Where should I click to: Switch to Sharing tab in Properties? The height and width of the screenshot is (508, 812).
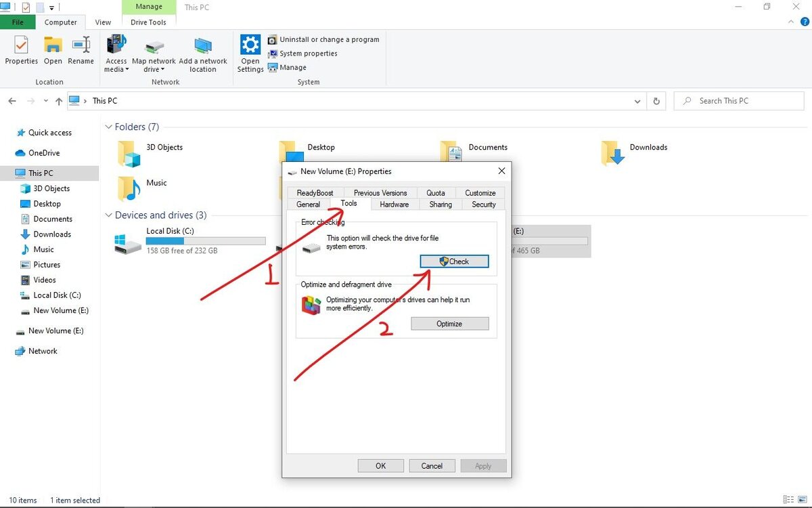point(441,204)
